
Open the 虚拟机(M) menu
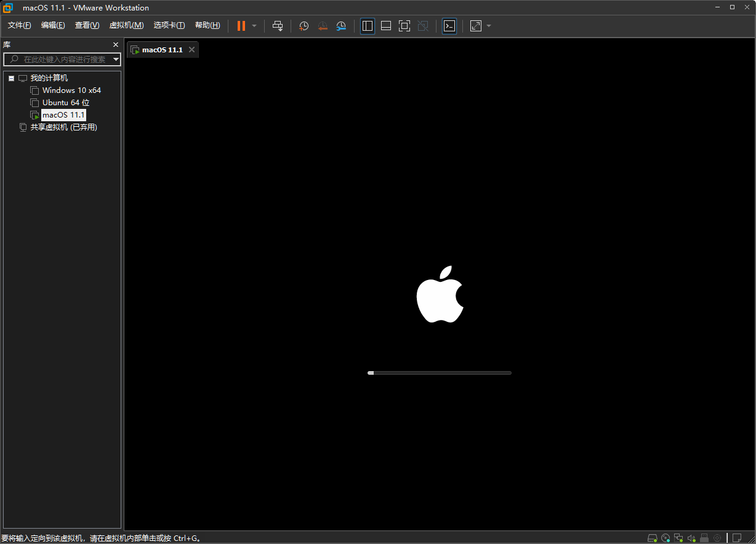click(x=126, y=25)
